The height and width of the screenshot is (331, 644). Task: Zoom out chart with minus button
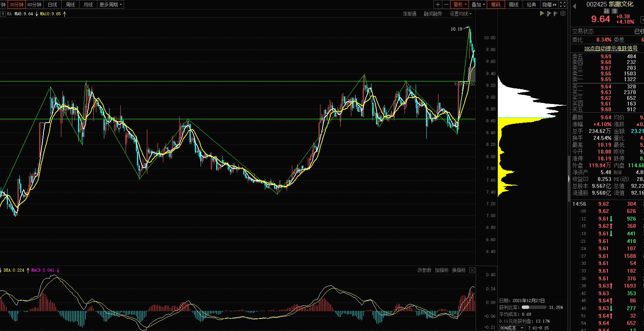(446, 5)
